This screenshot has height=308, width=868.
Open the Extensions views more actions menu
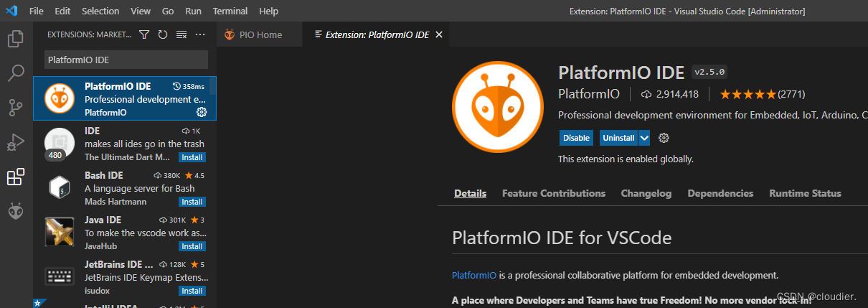(200, 34)
